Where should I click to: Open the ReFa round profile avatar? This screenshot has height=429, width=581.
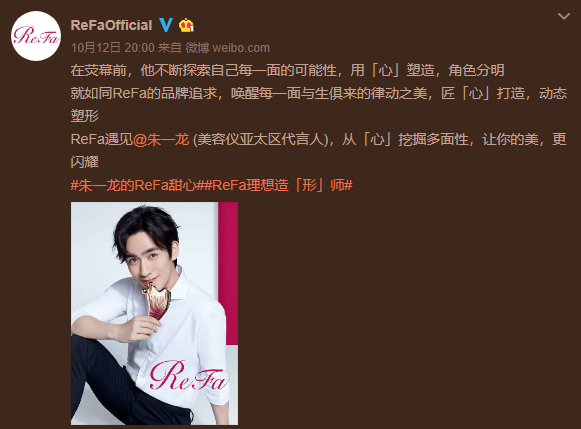coord(36,36)
